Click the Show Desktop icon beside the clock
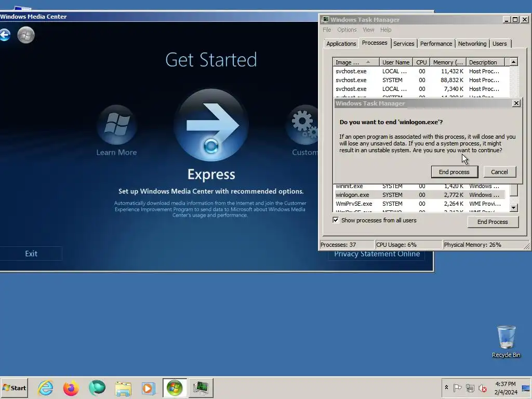532x399 pixels. pos(526,388)
